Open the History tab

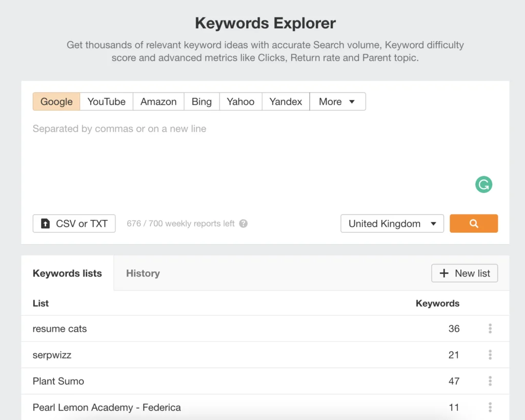point(143,273)
